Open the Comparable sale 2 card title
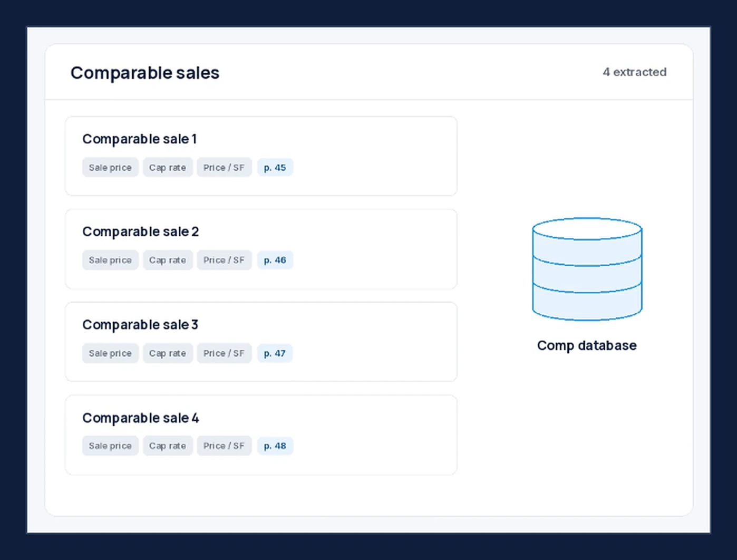 coord(141,232)
